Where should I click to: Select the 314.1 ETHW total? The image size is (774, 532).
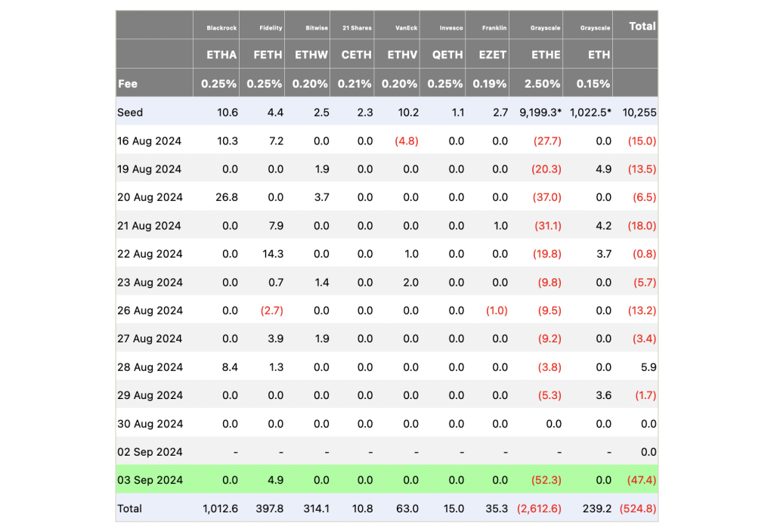[317, 509]
